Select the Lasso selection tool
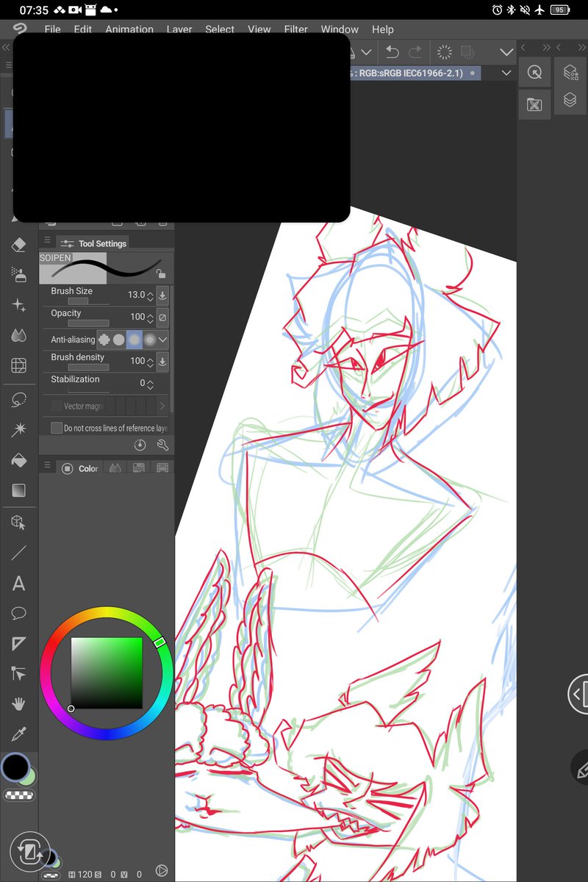This screenshot has height=882, width=588. point(19,401)
